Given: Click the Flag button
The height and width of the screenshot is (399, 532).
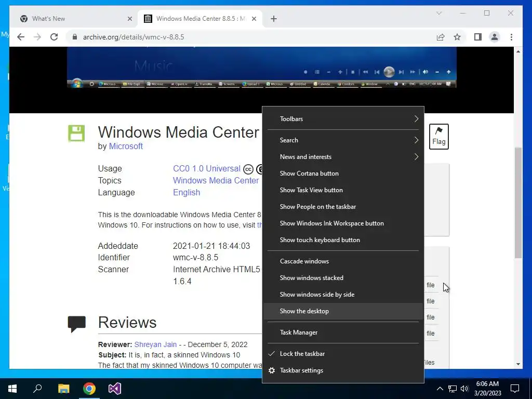Looking at the screenshot, I should [438, 137].
